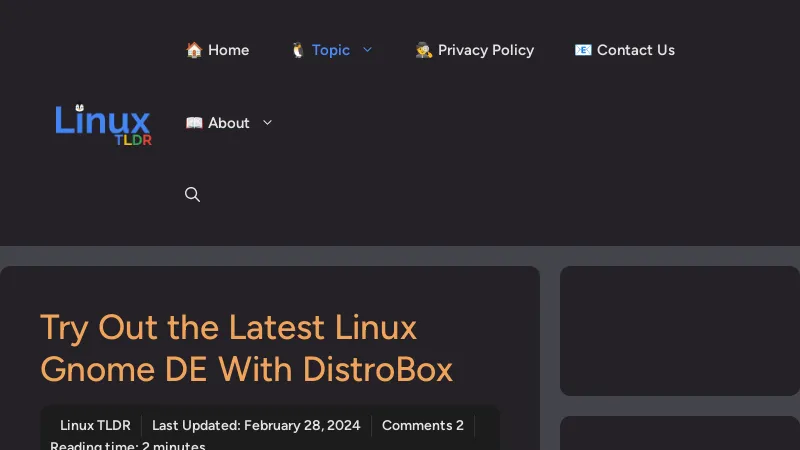Screen dimensions: 800x450
Task: Open search with the magnifier icon
Action: (x=193, y=195)
